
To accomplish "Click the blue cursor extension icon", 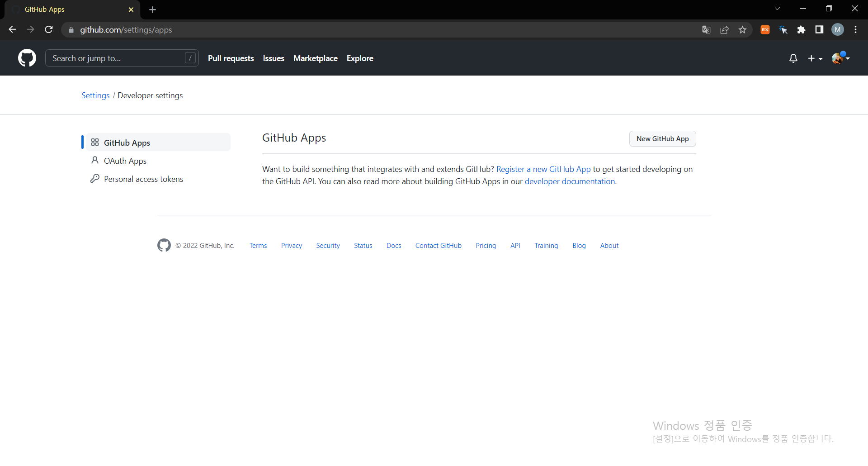I will click(783, 30).
